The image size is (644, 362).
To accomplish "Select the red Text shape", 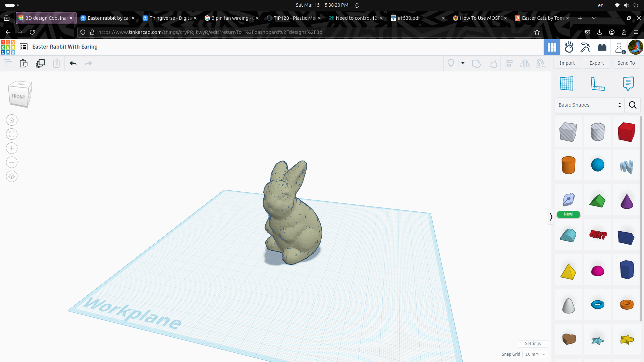I will pos(598,235).
